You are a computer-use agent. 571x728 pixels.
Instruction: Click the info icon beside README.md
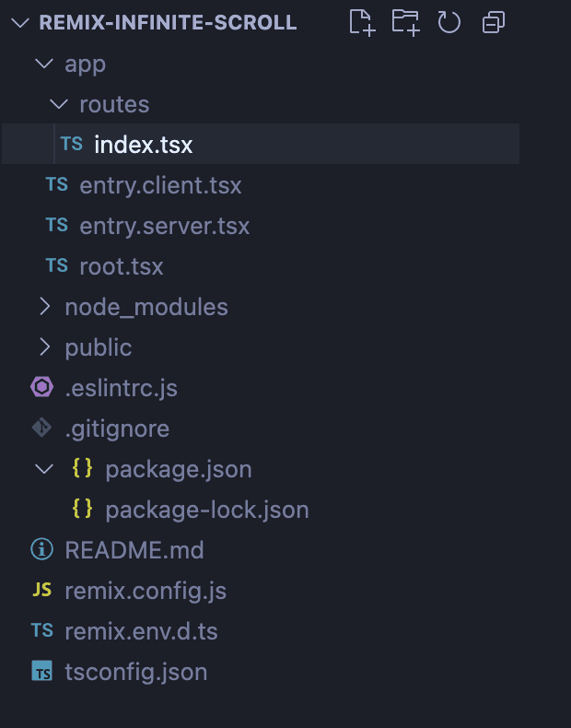pos(42,550)
